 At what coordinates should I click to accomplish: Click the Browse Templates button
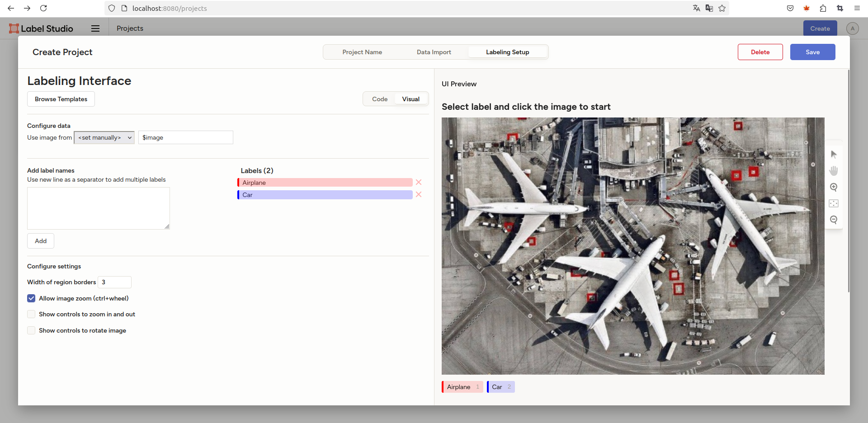point(61,99)
